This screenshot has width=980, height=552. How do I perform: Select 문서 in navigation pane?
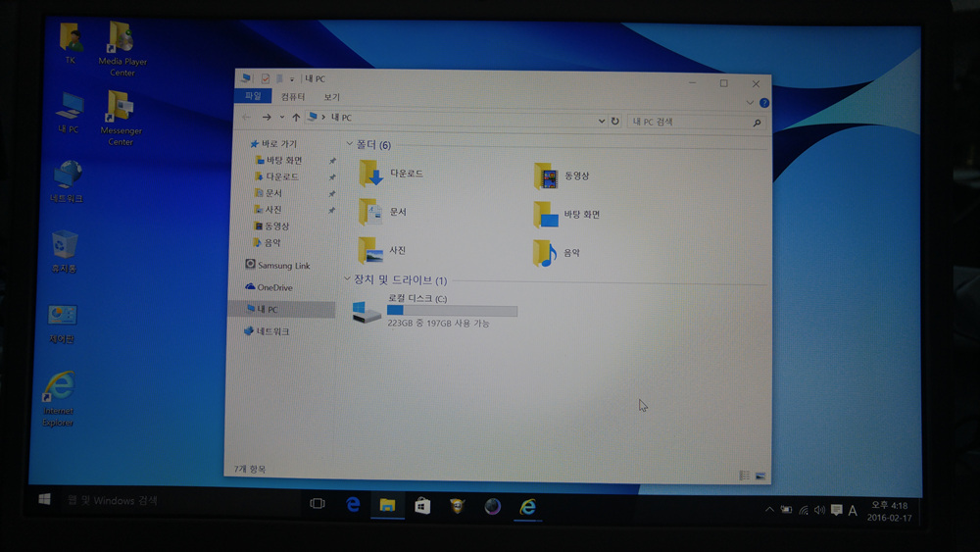269,193
